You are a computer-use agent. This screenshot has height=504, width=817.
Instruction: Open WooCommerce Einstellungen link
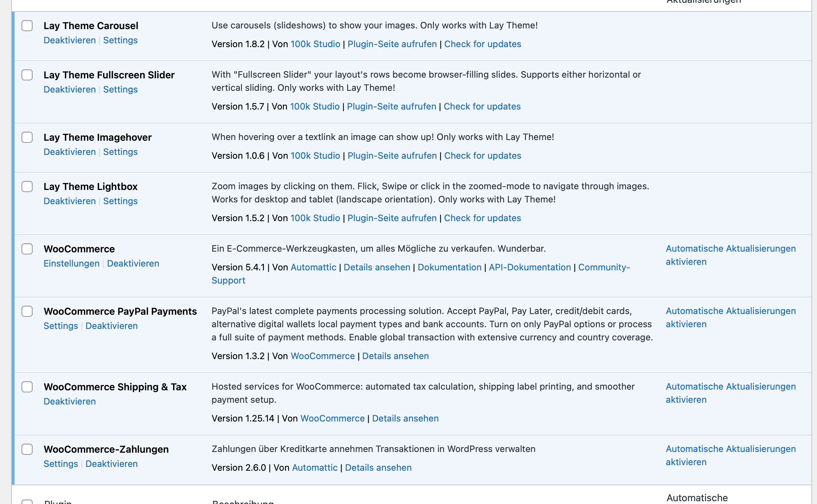pyautogui.click(x=71, y=263)
